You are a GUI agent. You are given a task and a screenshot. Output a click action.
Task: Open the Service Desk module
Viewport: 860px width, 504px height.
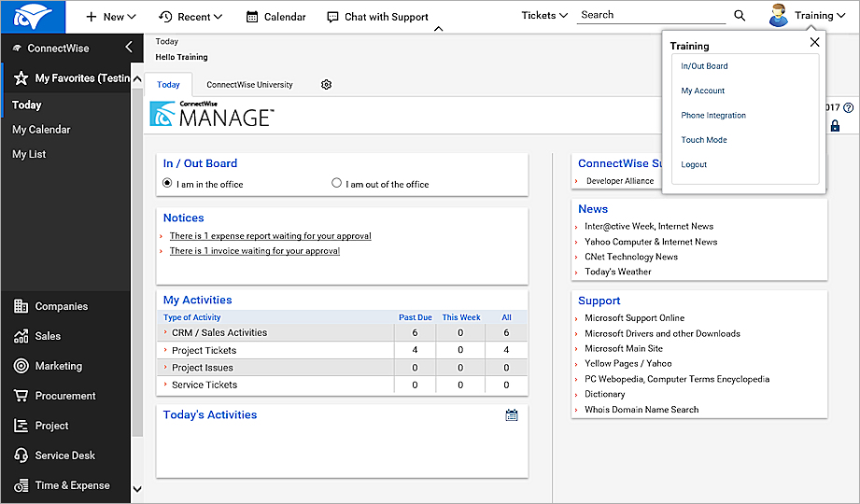pos(64,455)
